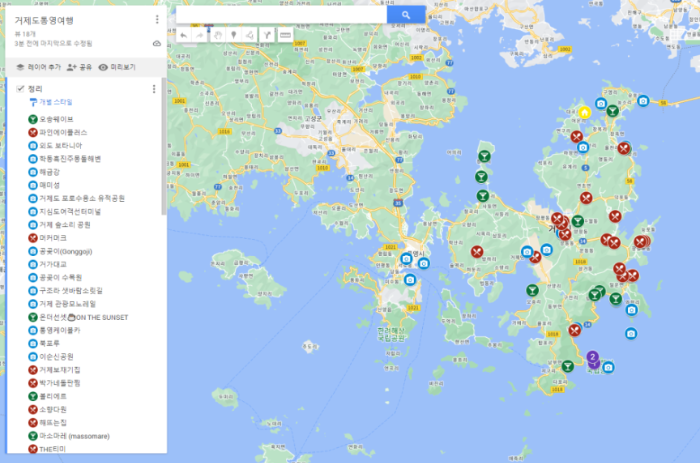
Task: Select the hand (select items) tool
Action: point(217,35)
